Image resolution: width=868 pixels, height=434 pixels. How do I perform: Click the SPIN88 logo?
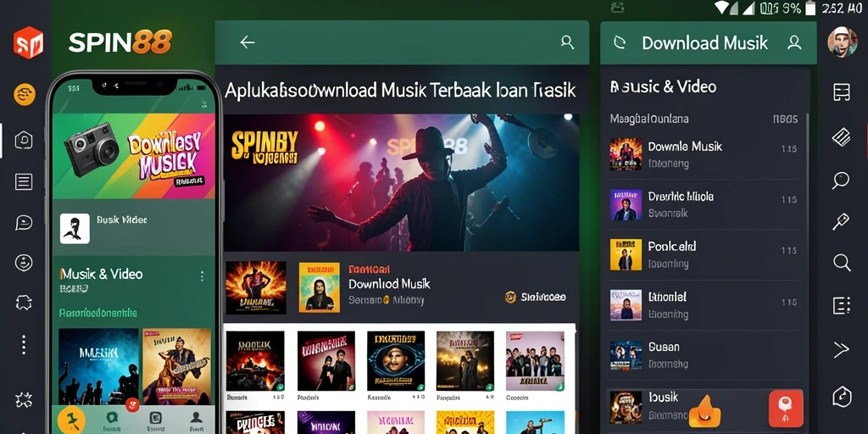point(120,42)
